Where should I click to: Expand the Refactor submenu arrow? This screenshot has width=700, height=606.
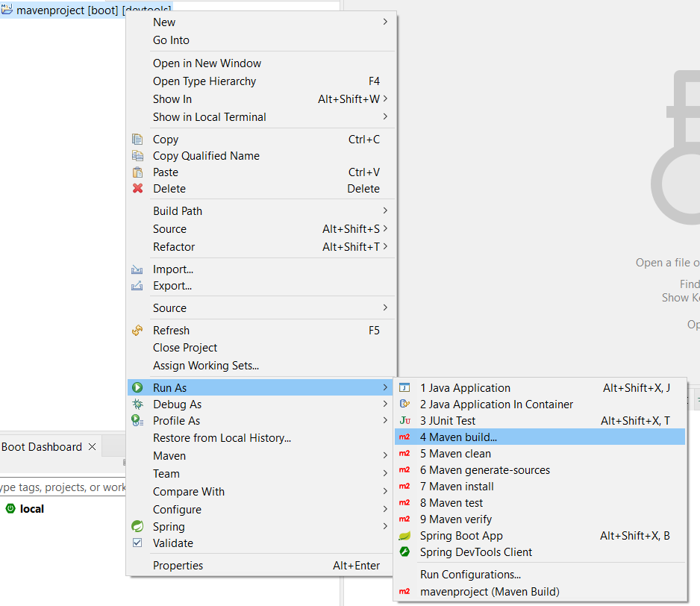point(385,246)
